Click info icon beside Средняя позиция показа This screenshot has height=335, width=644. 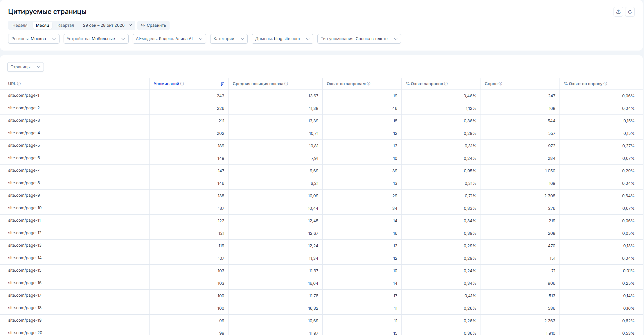click(286, 84)
